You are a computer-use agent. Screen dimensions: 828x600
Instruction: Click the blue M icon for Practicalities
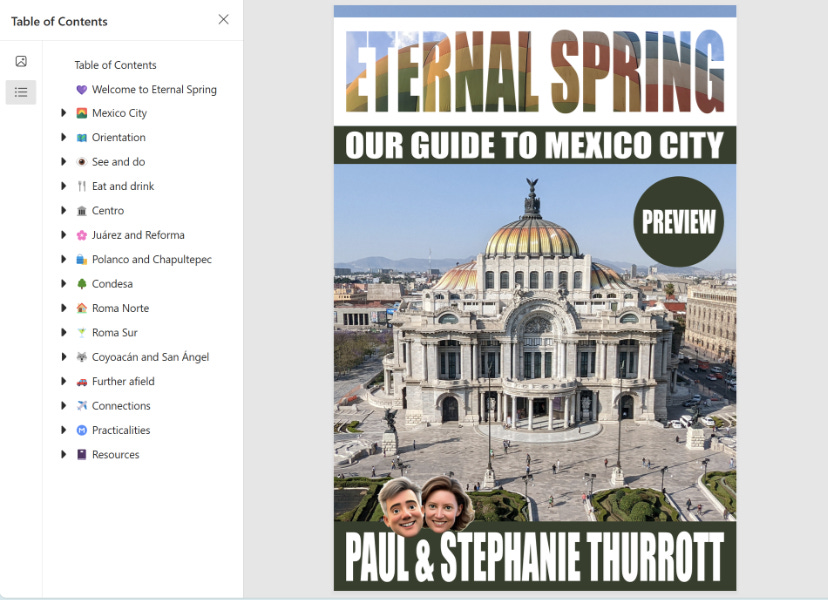pos(81,430)
